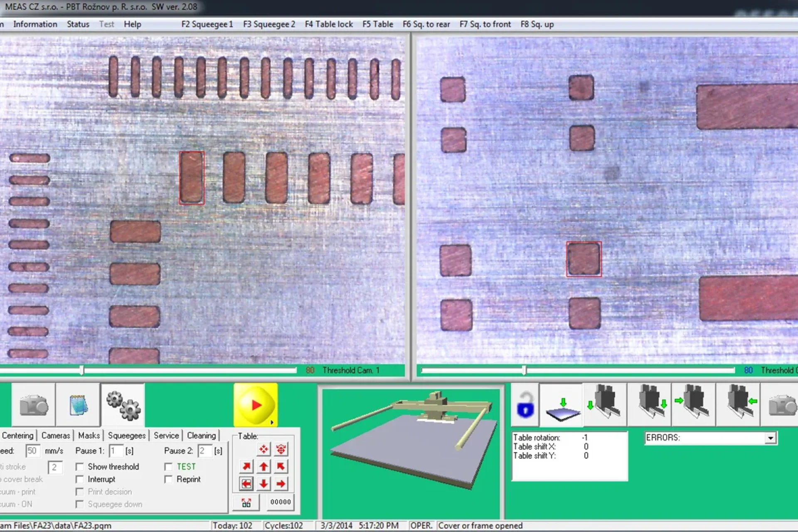Click squeegee icon with left-side down arrow
798x532 pixels.
pos(606,405)
